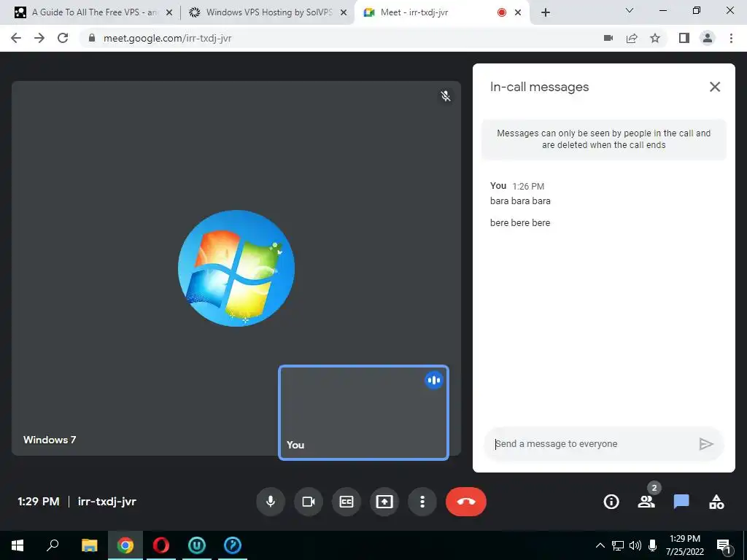This screenshot has height=560, width=747.
Task: Toggle closed captions button
Action: point(347,502)
